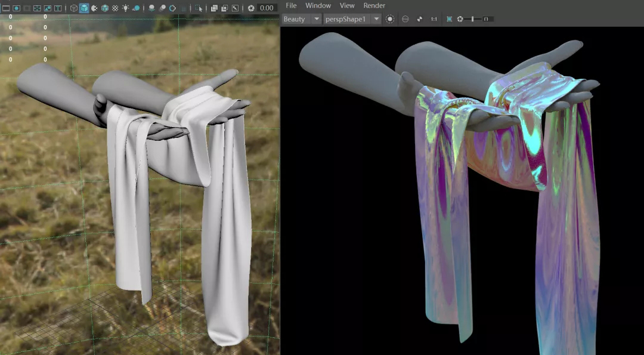Toggle isolate select icon

click(x=199, y=8)
